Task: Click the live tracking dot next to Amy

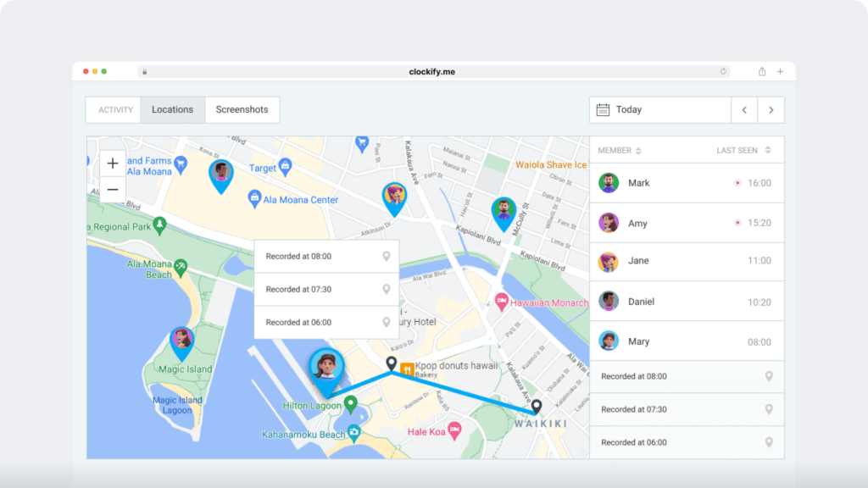Action: point(739,223)
